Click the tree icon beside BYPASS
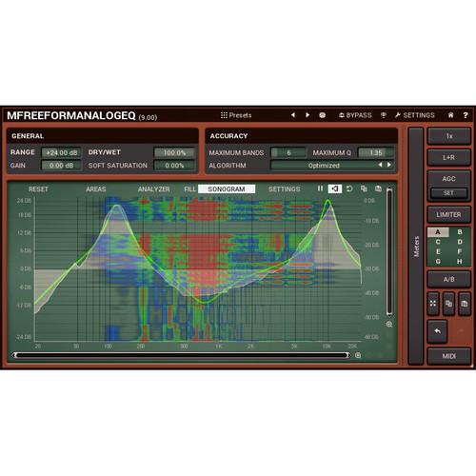This screenshot has width=476, height=476. click(384, 115)
